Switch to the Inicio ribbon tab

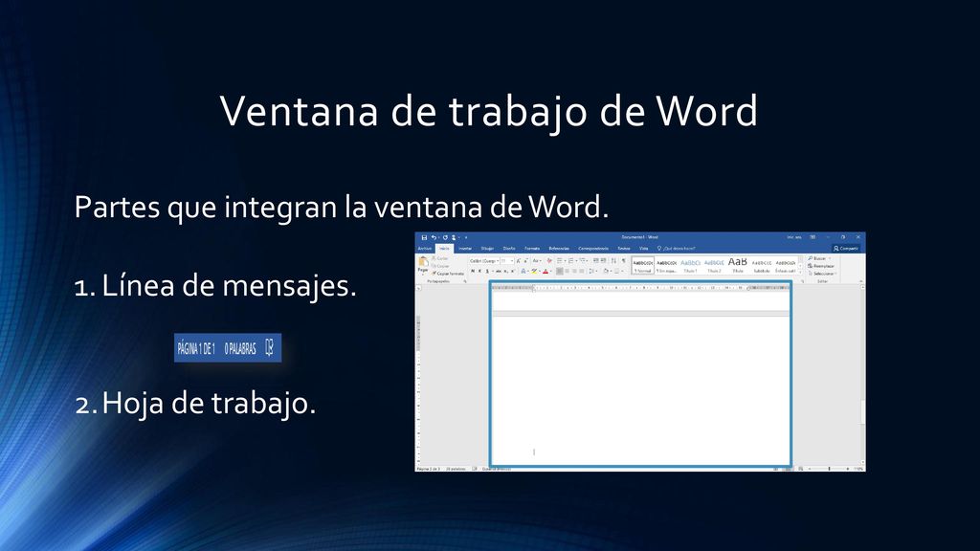(x=444, y=249)
